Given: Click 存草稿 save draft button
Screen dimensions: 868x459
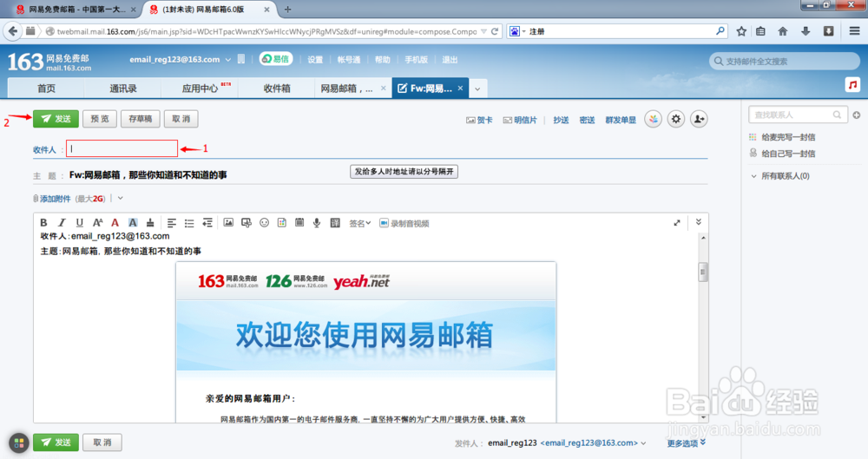Looking at the screenshot, I should click(141, 119).
